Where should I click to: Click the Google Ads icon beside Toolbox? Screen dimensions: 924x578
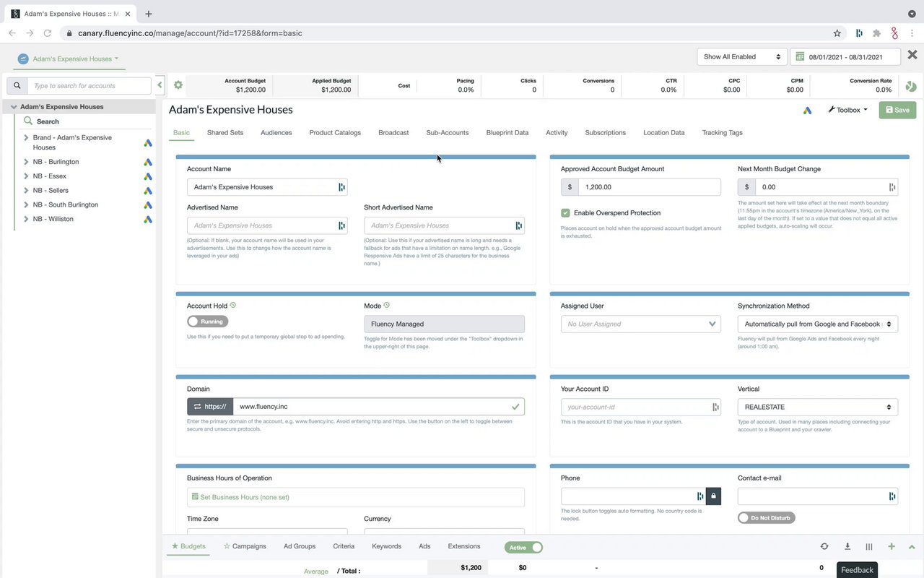click(x=807, y=111)
